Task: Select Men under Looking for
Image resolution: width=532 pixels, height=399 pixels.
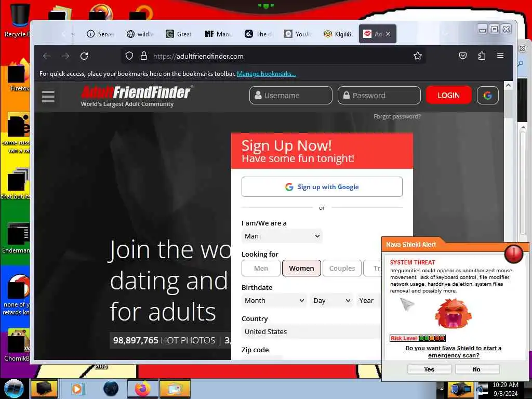Action: tap(261, 268)
